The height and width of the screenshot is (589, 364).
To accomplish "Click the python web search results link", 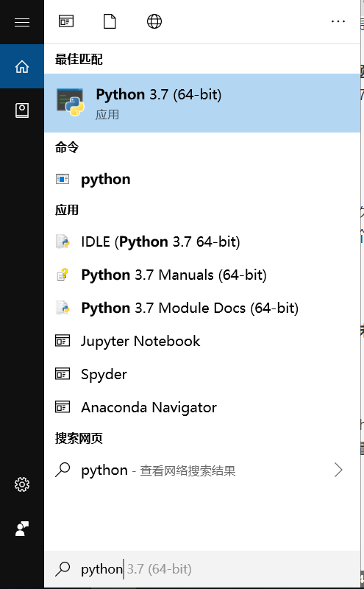I will pos(202,470).
